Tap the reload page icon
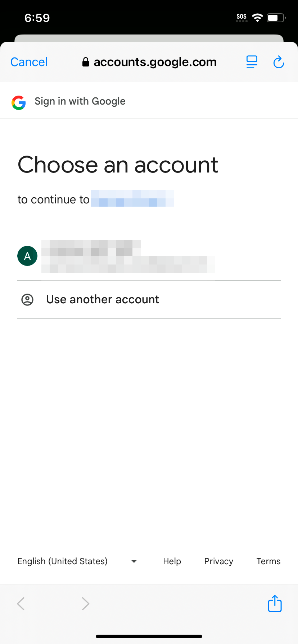The height and width of the screenshot is (644, 298). tap(279, 62)
